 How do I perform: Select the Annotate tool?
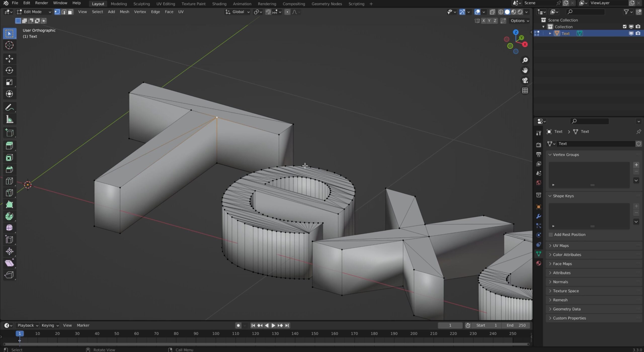coord(9,107)
